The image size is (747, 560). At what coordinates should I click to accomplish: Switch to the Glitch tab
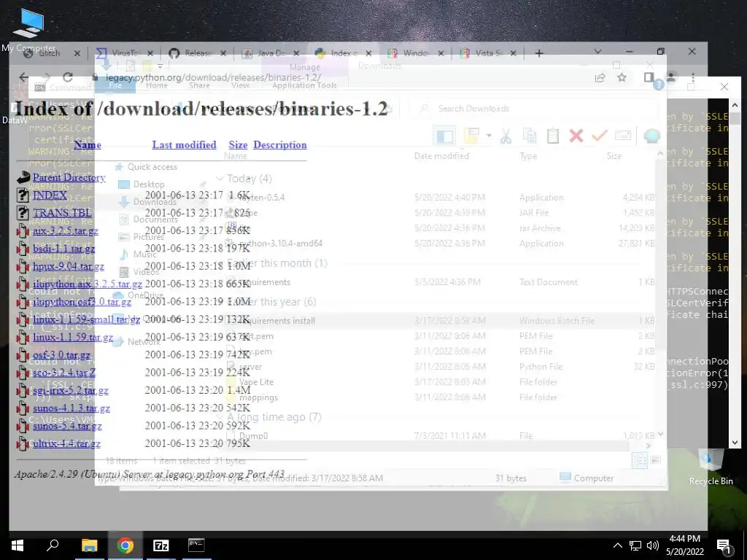(49, 53)
